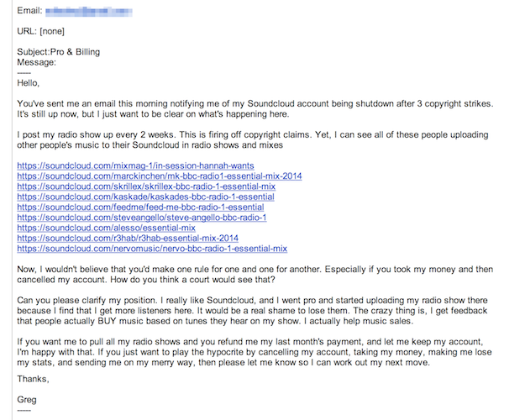Click the paragraph starting 'Now, I wouldn't believe'
The height and width of the screenshot is (420, 525).
point(252,274)
